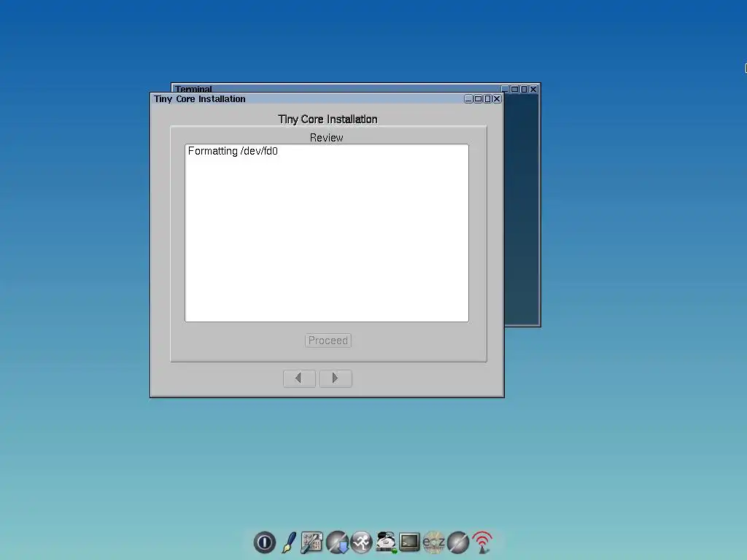Open the Control Panel icon in dock

pos(312,542)
